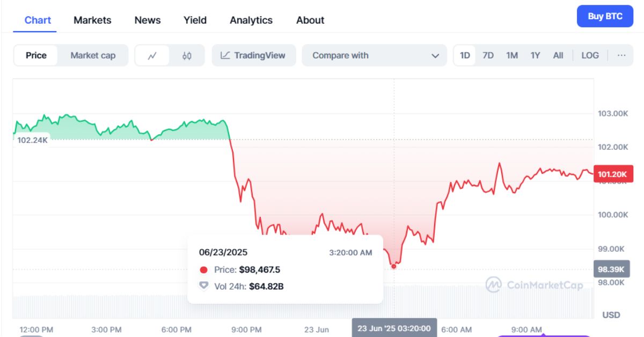Image resolution: width=644 pixels, height=337 pixels.
Task: Open the Yield tab
Action: [x=195, y=20]
